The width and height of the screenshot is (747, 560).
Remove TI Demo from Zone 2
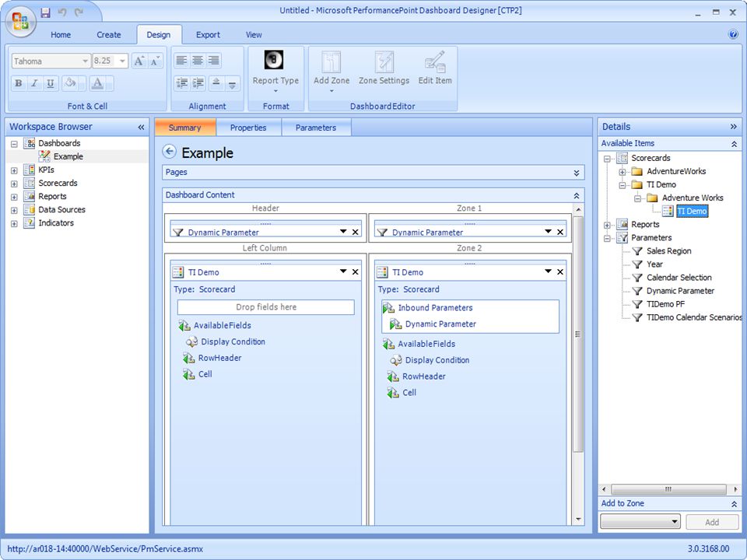point(560,272)
